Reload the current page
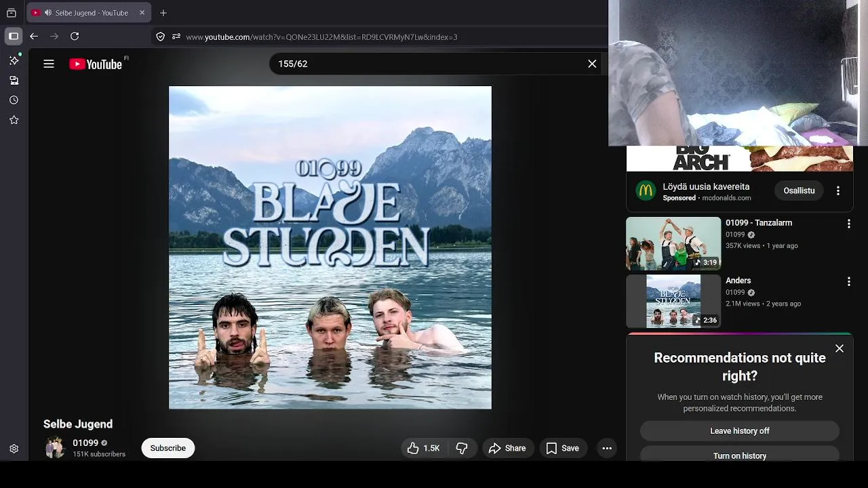 [x=75, y=37]
